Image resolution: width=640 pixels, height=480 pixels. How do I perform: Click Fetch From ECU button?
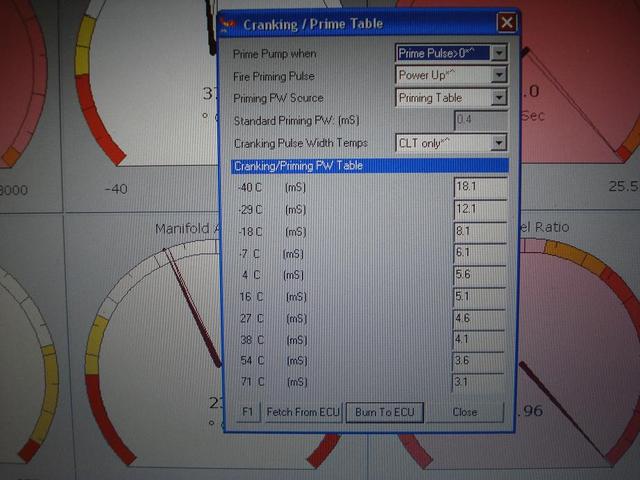click(x=302, y=412)
